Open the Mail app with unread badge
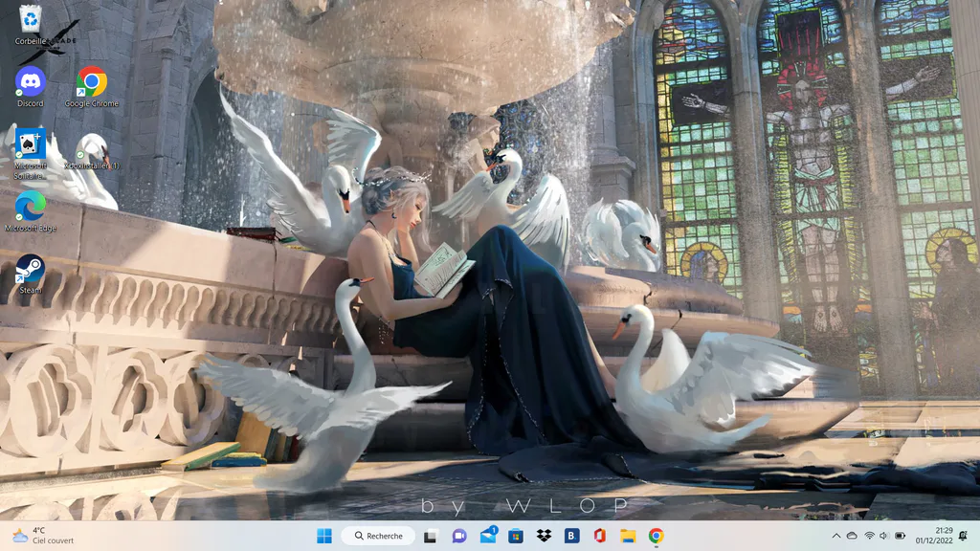This screenshot has width=980, height=551. click(x=488, y=536)
